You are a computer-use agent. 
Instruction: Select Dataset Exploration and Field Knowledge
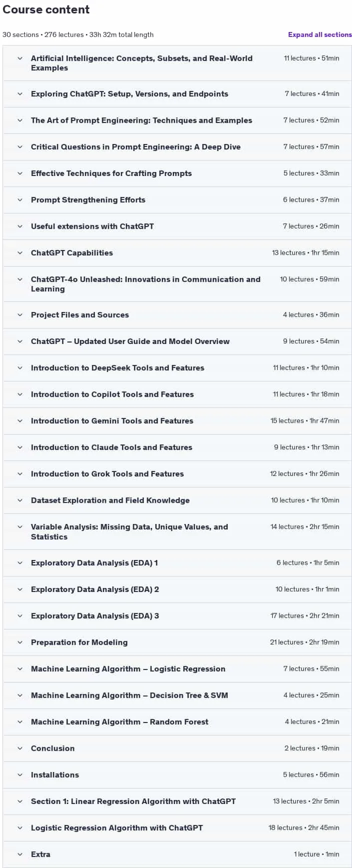[x=110, y=500]
